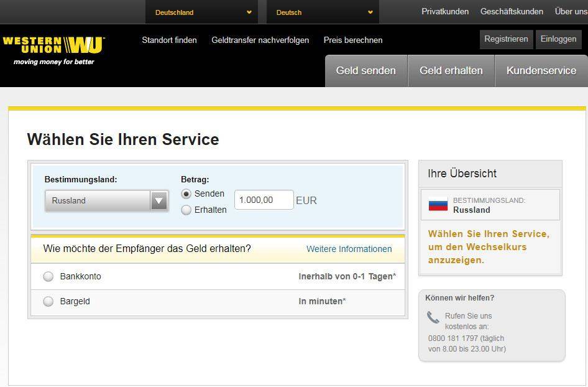Switch to the Geld erhalten tab
The height and width of the screenshot is (387, 588).
[x=451, y=71]
